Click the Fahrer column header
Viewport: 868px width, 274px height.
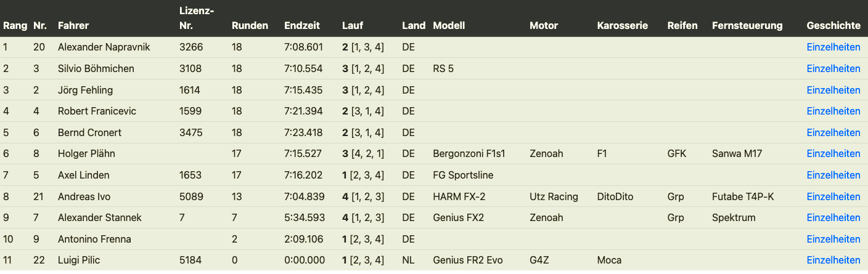click(73, 25)
